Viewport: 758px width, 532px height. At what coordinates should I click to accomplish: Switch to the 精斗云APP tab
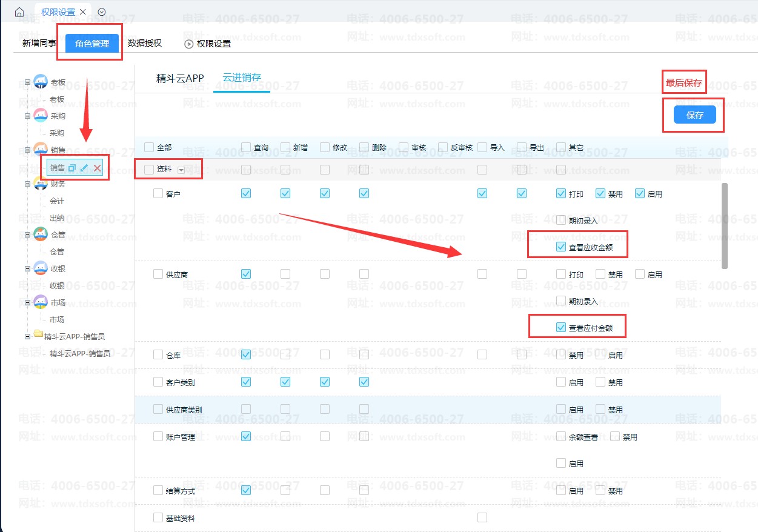[180, 78]
